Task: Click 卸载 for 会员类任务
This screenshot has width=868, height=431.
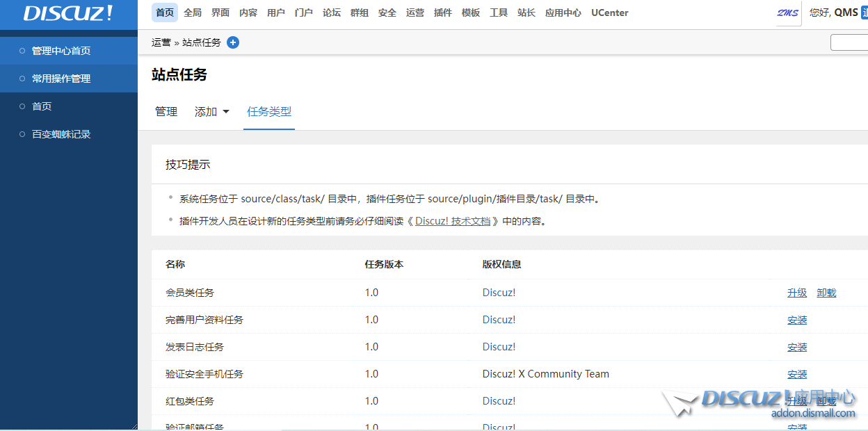Action: 826,293
